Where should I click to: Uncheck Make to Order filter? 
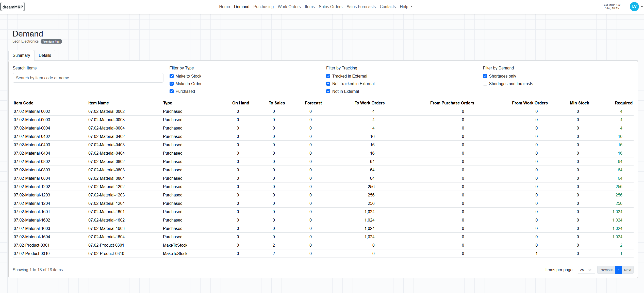[172, 84]
